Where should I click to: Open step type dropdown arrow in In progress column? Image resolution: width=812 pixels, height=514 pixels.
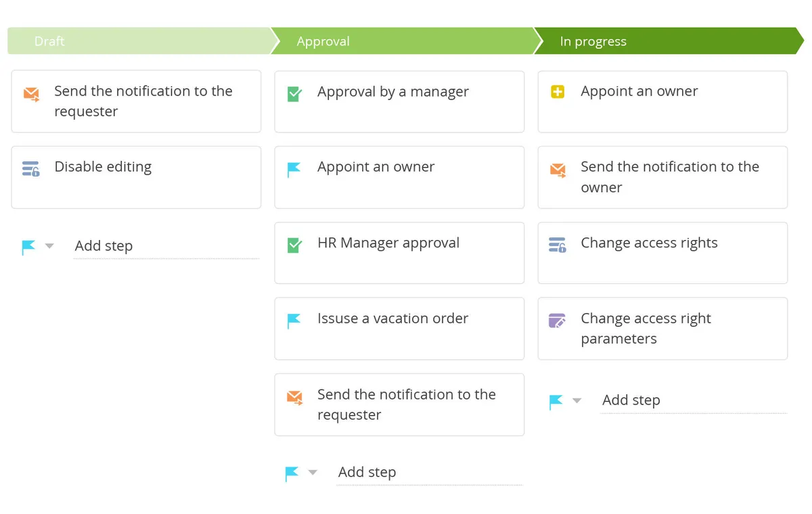point(577,400)
